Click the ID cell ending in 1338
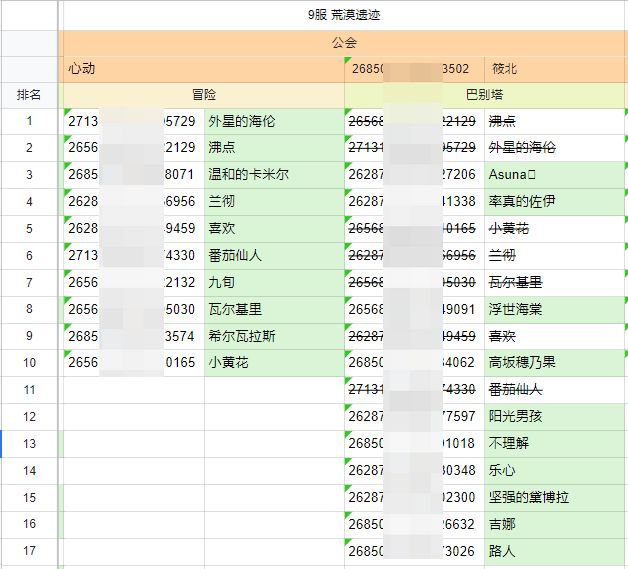The height and width of the screenshot is (569, 628). pyautogui.click(x=414, y=201)
